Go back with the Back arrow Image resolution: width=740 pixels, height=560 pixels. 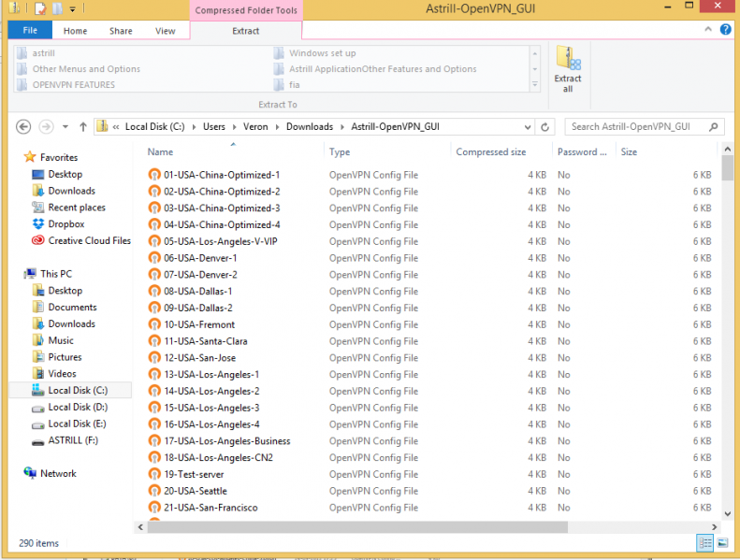[23, 127]
